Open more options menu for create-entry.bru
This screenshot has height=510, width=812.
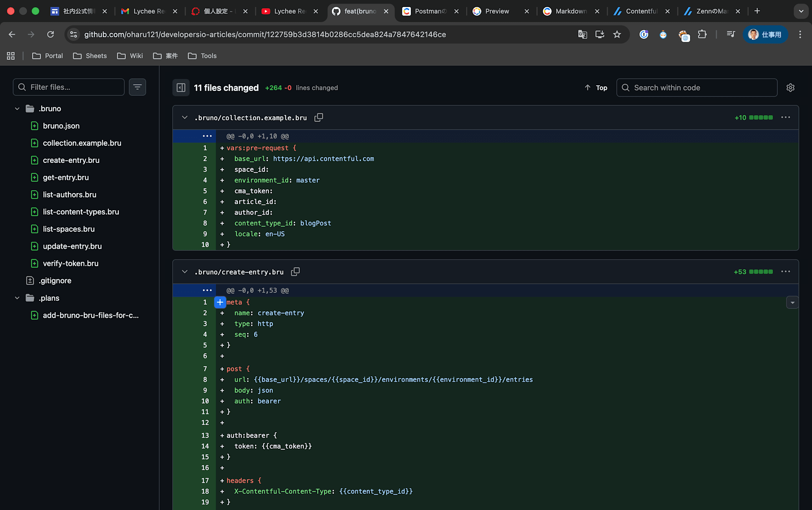pyautogui.click(x=785, y=271)
